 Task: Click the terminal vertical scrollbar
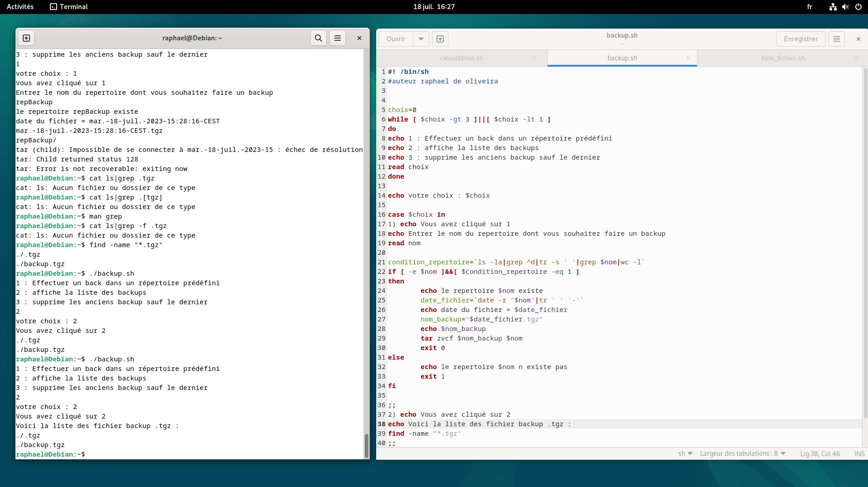(x=366, y=445)
